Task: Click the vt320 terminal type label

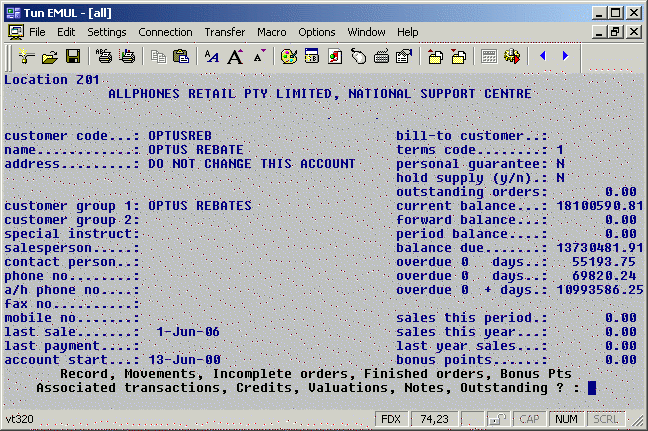Action: click(19, 419)
